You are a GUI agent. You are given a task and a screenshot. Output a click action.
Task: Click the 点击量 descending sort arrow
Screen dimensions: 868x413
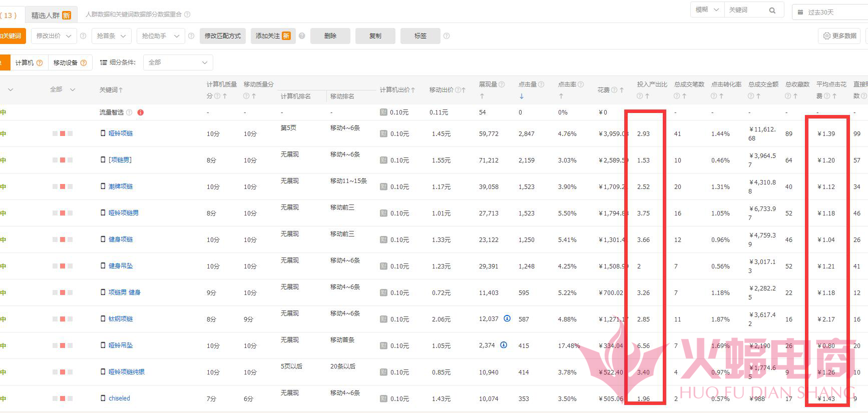point(521,96)
